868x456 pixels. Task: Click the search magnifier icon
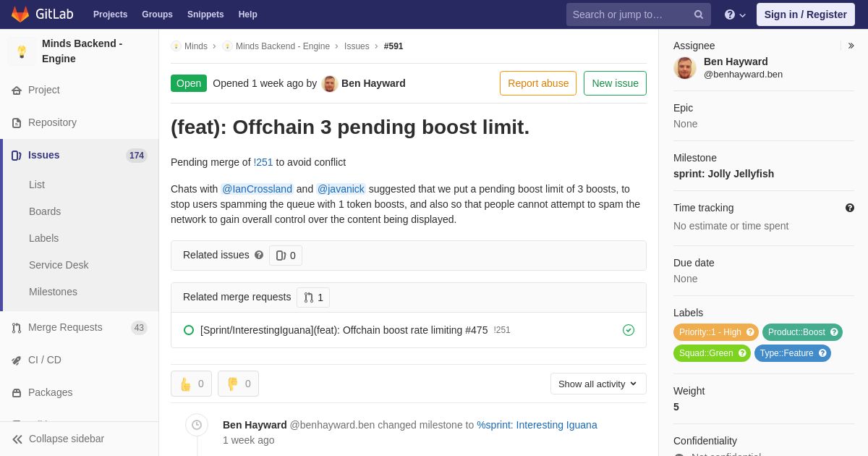tap(698, 14)
